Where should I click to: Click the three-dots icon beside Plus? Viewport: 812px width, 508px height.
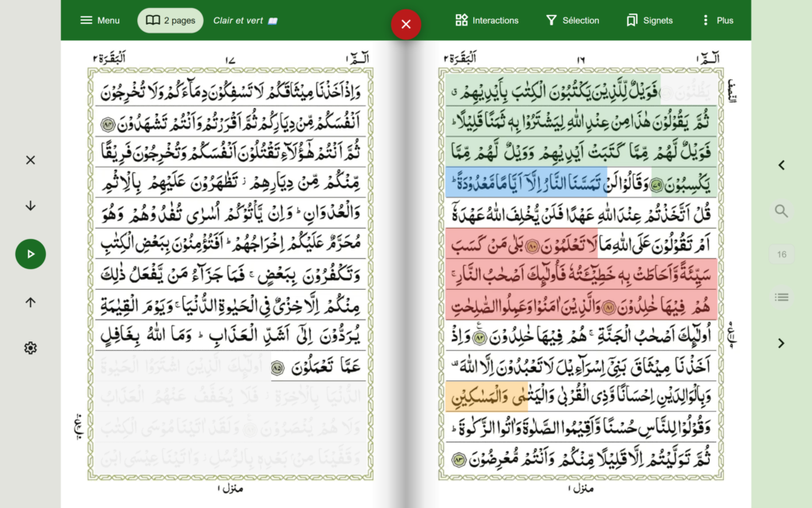[705, 20]
